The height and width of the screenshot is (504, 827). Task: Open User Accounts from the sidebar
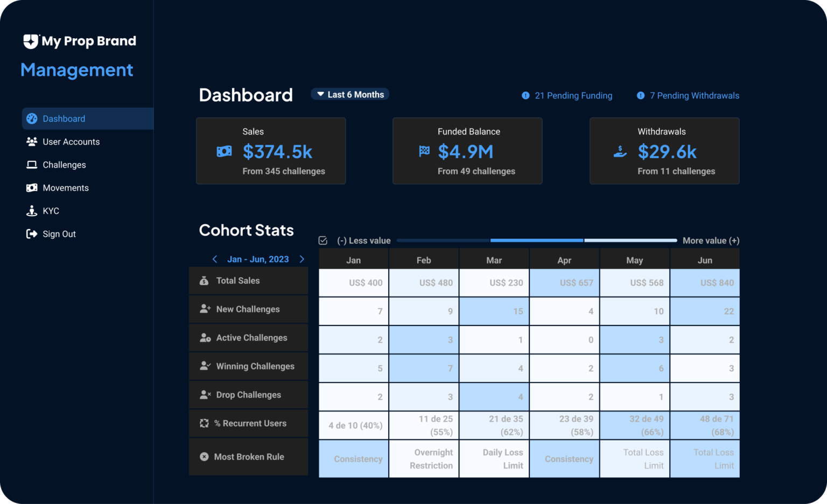tap(32, 141)
